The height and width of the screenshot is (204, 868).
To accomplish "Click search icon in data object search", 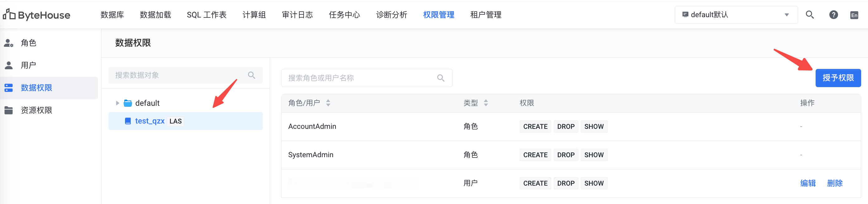I will point(251,75).
